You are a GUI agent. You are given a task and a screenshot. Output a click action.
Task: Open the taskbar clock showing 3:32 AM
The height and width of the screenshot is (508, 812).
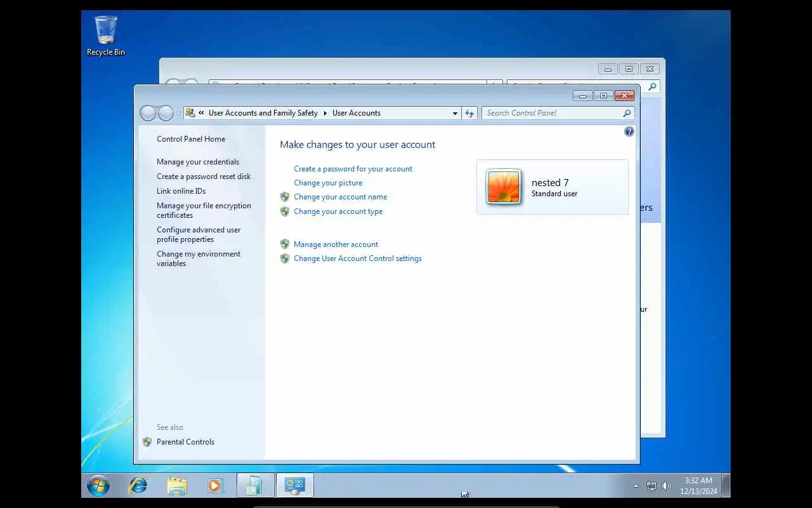(x=698, y=486)
